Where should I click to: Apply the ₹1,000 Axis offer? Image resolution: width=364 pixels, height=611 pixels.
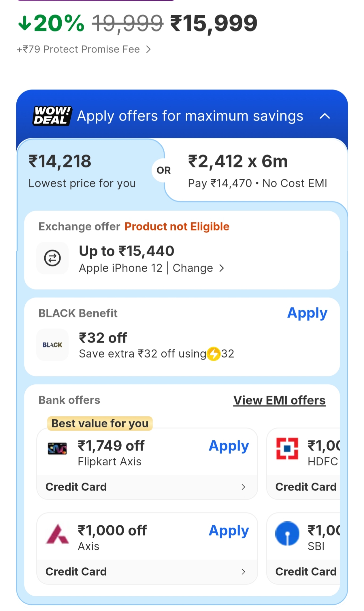(x=229, y=531)
